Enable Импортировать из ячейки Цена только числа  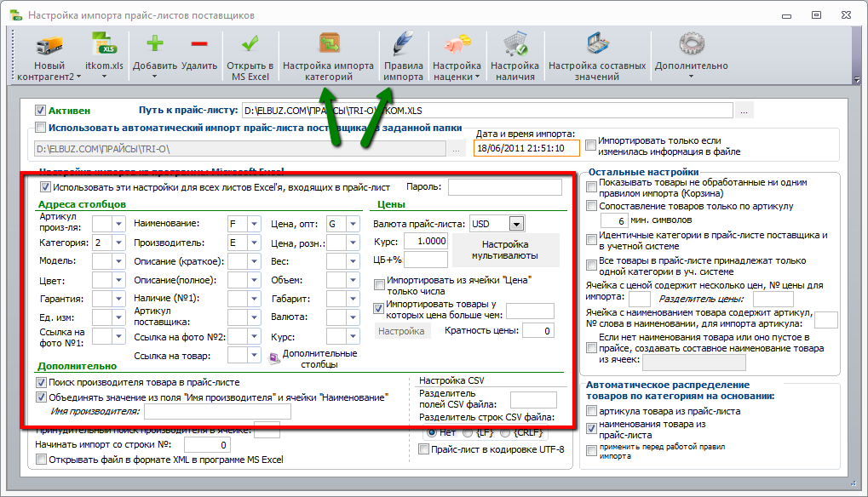[x=379, y=285]
